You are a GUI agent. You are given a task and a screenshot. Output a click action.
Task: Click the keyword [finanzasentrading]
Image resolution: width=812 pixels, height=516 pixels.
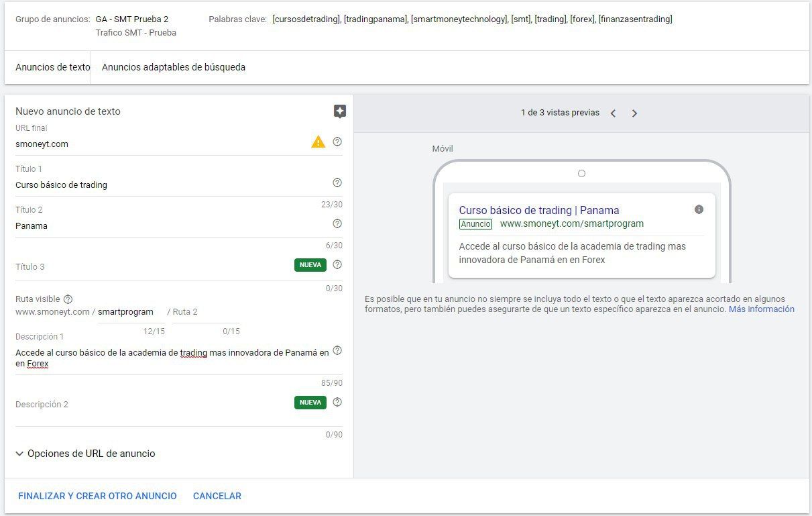[x=635, y=19]
